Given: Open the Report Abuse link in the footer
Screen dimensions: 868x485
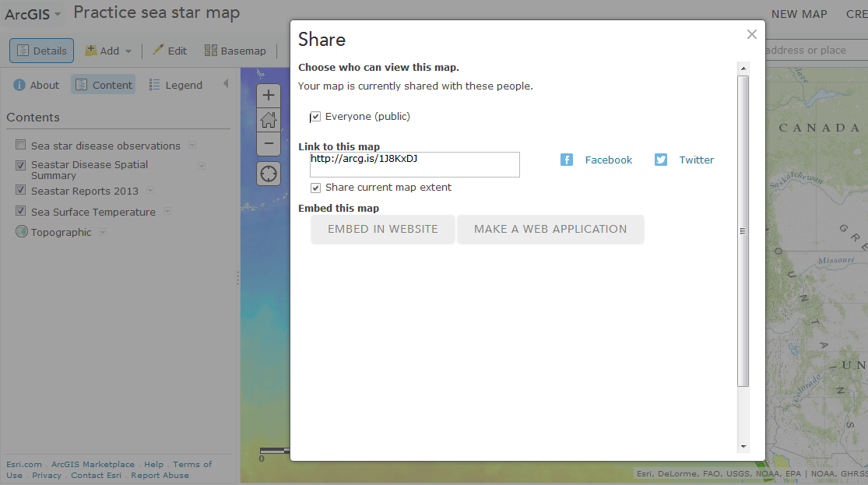Looking at the screenshot, I should pos(160,475).
